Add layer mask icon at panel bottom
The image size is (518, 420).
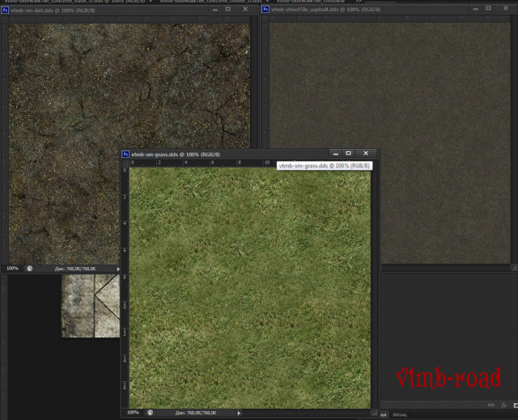516,405
